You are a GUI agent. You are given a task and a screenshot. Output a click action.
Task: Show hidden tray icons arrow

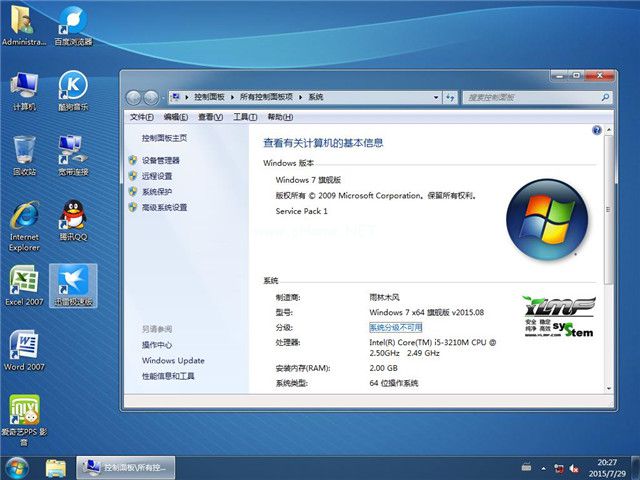click(544, 469)
